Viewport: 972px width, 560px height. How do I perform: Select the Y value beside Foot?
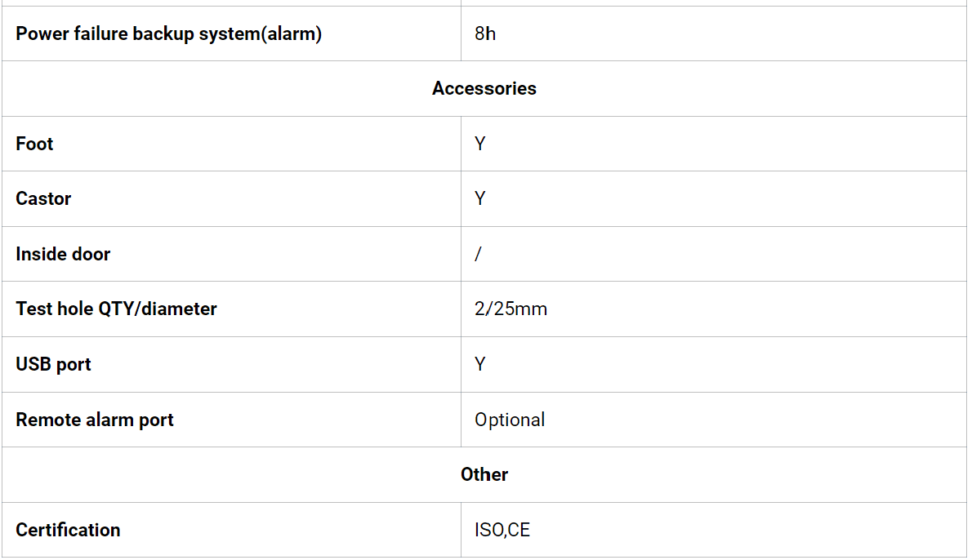pyautogui.click(x=480, y=144)
